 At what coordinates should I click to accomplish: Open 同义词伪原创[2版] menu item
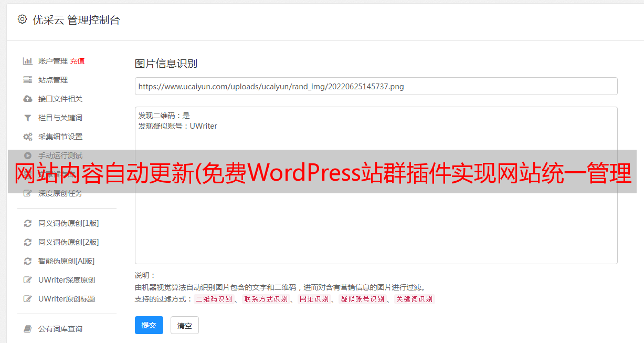[x=69, y=242]
